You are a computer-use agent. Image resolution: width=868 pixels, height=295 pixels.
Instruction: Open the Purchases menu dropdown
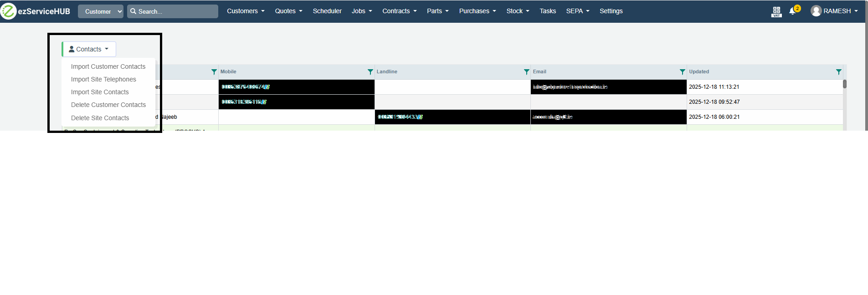tap(477, 11)
